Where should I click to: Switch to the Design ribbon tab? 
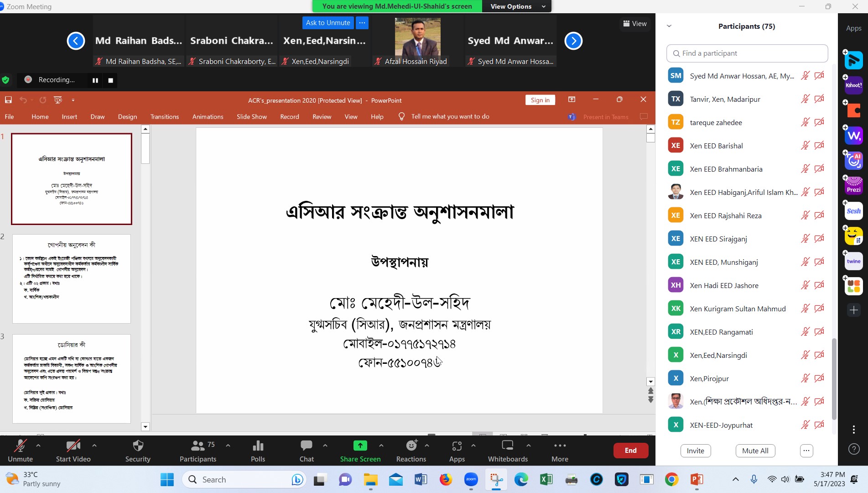coord(127,116)
